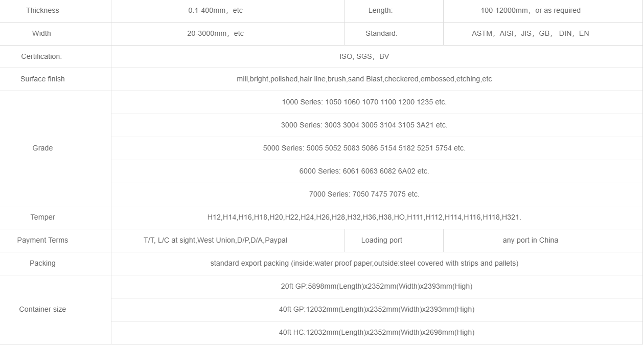The height and width of the screenshot is (346, 644).
Task: Click the Certification label cell
Action: click(x=41, y=56)
